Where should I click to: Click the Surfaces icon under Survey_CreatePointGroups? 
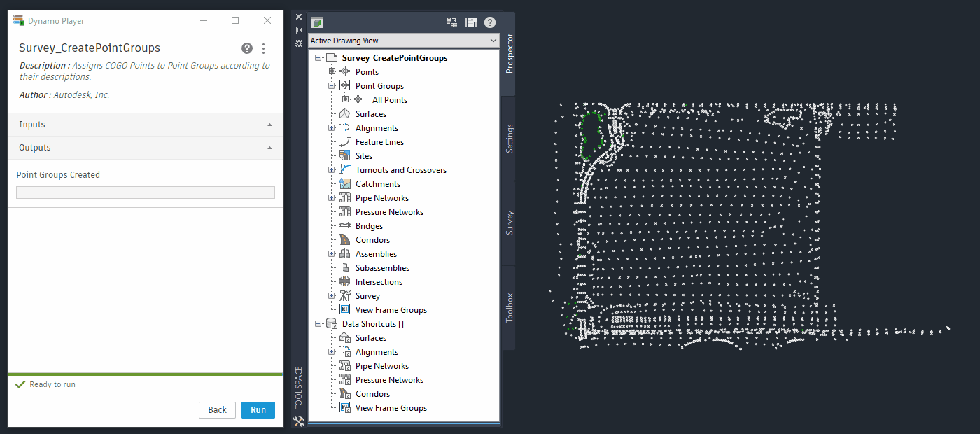[344, 114]
